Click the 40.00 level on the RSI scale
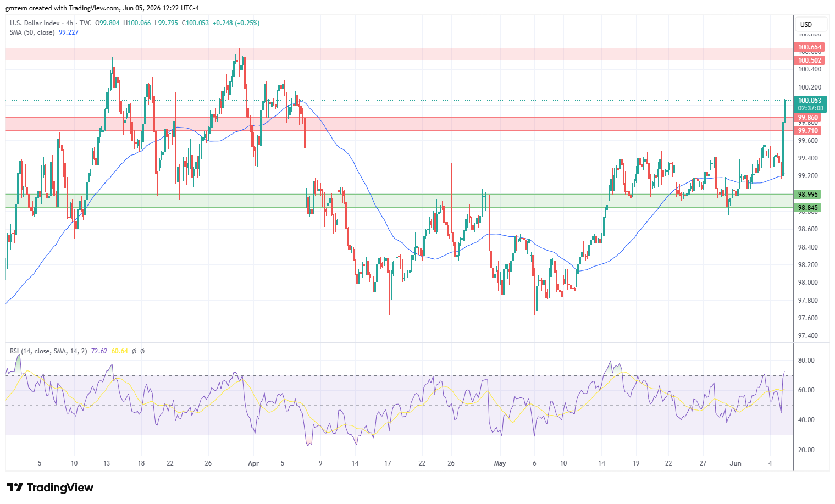This screenshot has height=504, width=835. (806, 420)
